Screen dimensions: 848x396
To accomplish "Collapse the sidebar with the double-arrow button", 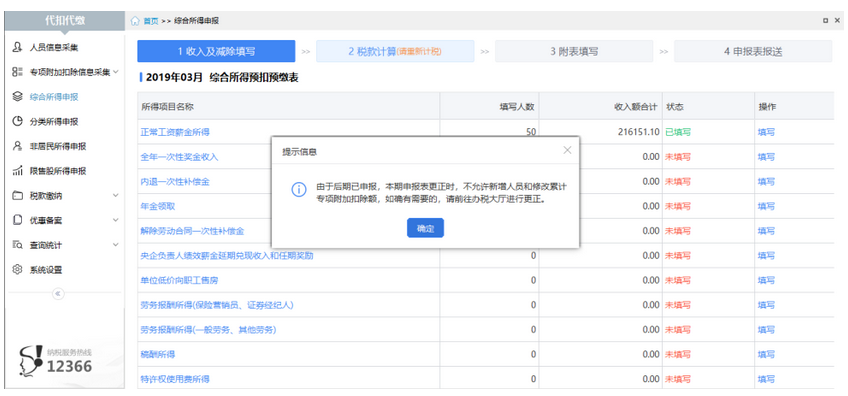I will [58, 293].
